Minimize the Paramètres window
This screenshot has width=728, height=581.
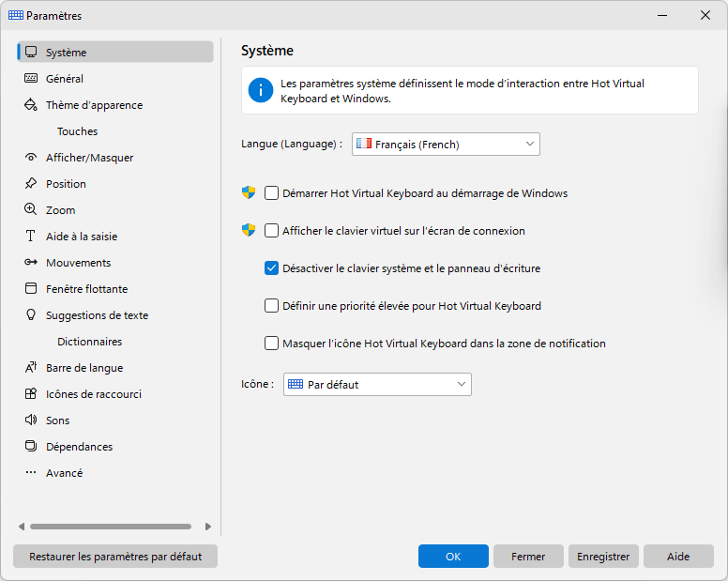[x=662, y=15]
